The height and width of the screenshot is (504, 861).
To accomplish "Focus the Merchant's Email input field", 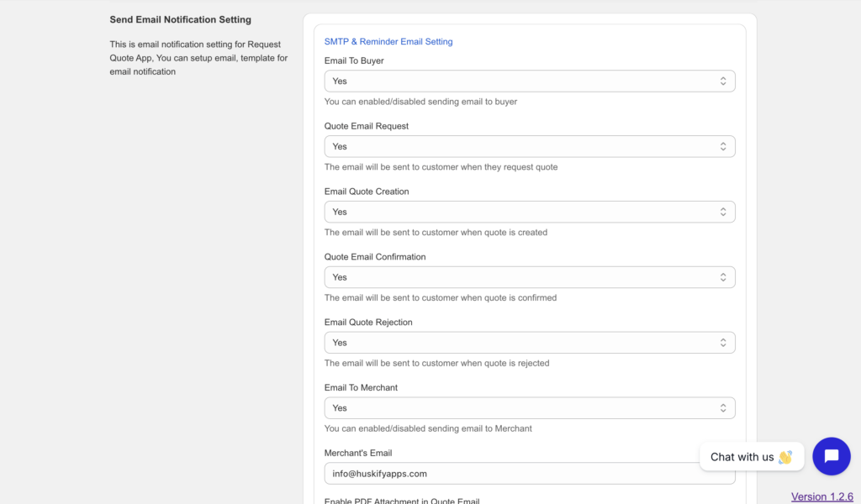I will coord(504,474).
